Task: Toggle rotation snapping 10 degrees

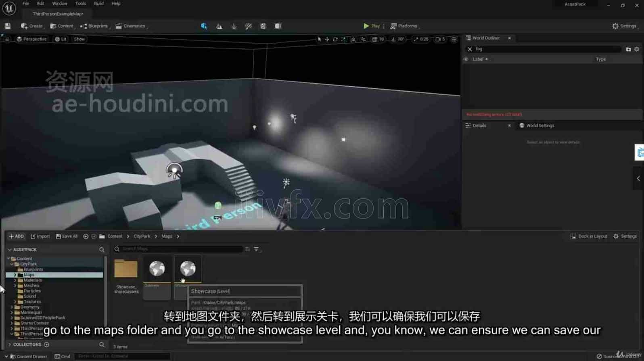Action: (x=397, y=39)
